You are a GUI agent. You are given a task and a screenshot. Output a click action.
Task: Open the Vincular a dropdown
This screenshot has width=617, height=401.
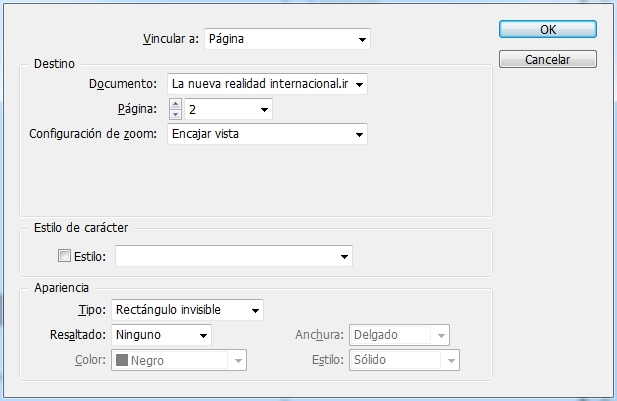click(x=287, y=39)
